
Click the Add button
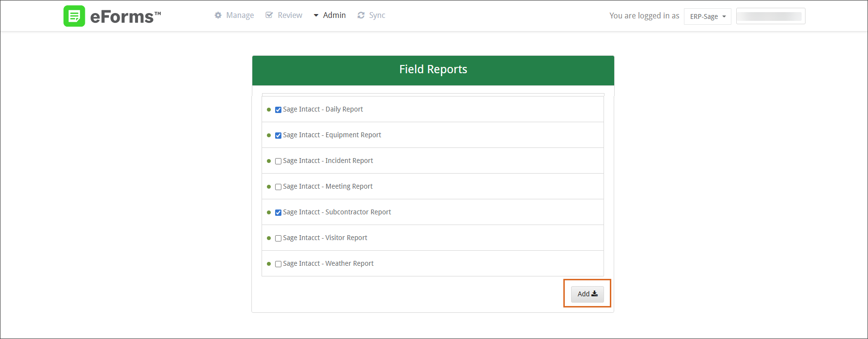(588, 294)
